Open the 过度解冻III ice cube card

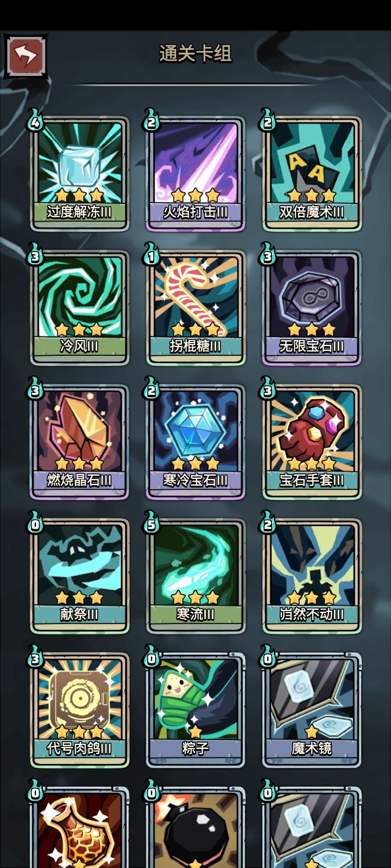click(79, 174)
